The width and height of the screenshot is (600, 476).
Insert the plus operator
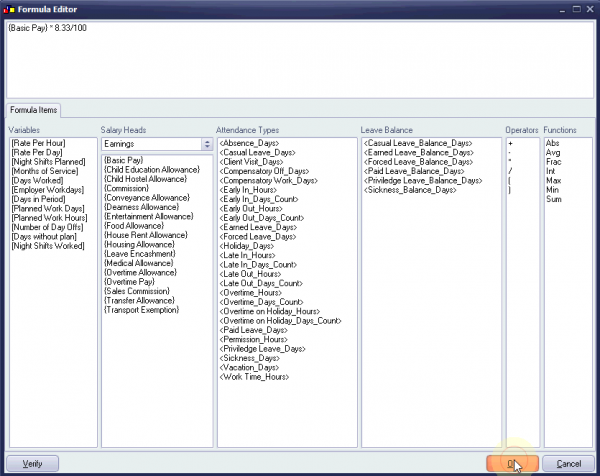point(511,143)
